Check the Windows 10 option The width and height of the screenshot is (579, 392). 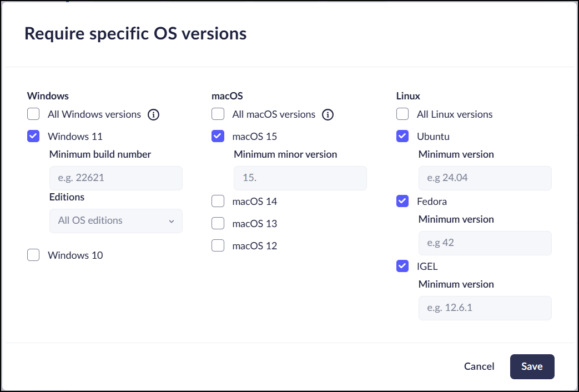coord(33,255)
